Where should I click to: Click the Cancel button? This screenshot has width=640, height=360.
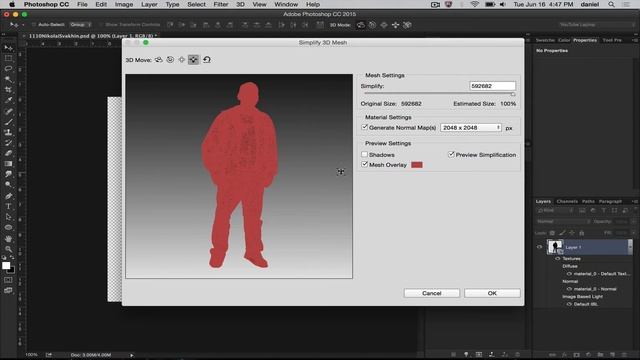coord(431,293)
